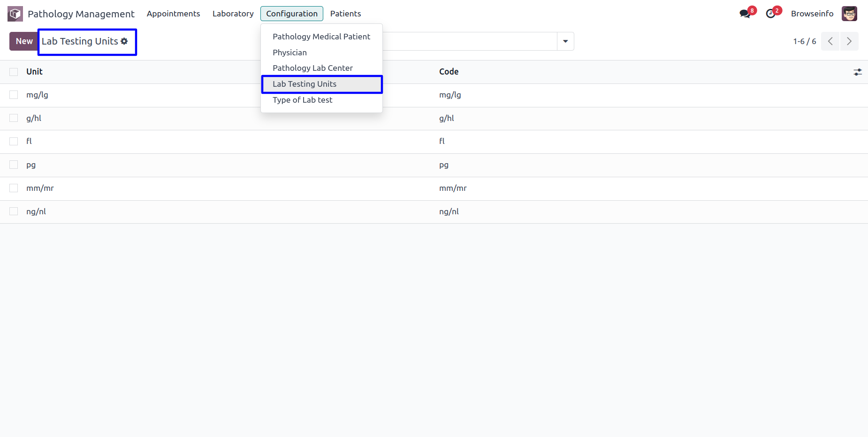This screenshot has width=868, height=437.
Task: Click inside the search input field
Action: click(x=469, y=41)
